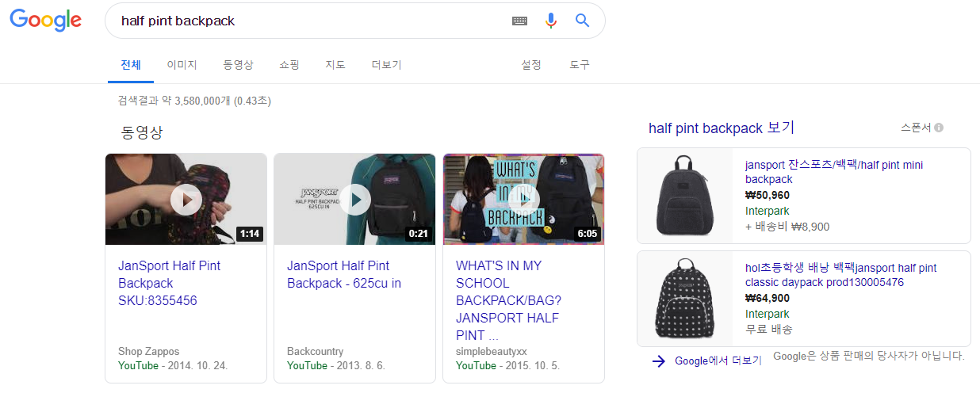Open 도구 search tools

[580, 65]
